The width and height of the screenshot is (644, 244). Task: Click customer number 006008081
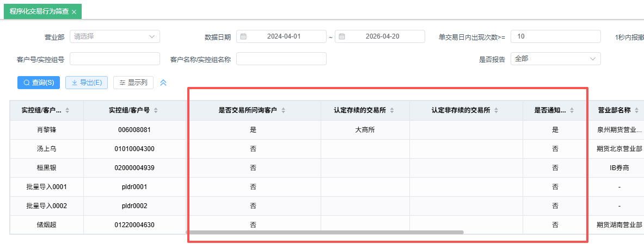click(x=134, y=130)
